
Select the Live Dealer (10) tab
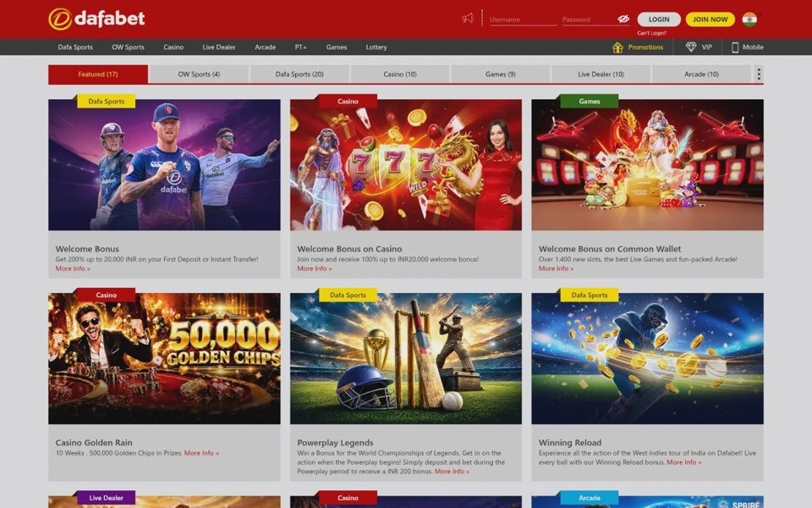tap(601, 75)
